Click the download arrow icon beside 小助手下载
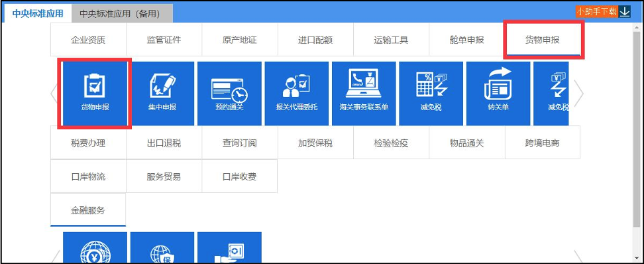 (625, 11)
